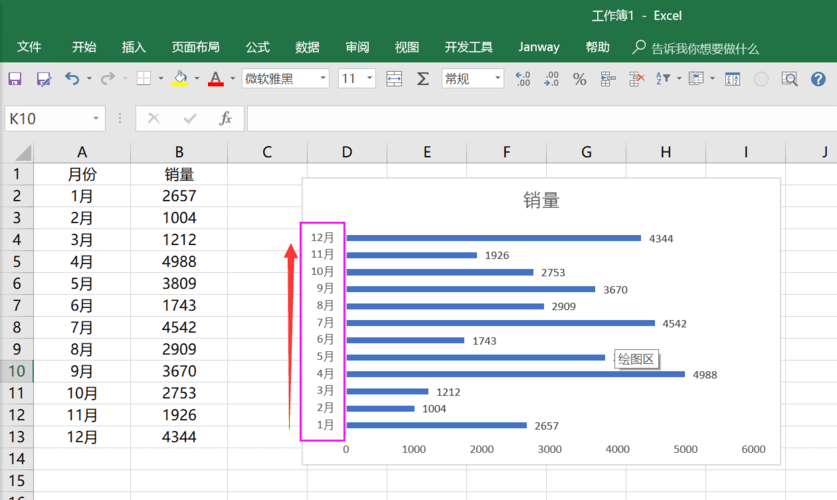Click the Save As icon with pencil
Image resolution: width=837 pixels, height=500 pixels.
tap(44, 79)
